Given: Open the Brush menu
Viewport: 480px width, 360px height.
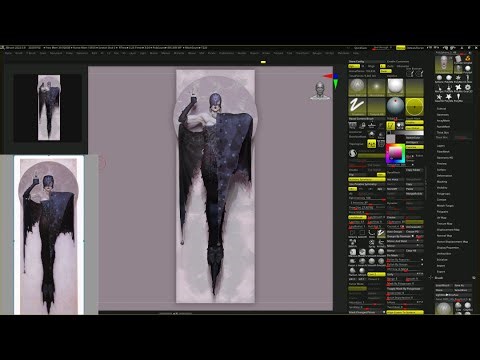Looking at the screenshot, I should 19,53.
